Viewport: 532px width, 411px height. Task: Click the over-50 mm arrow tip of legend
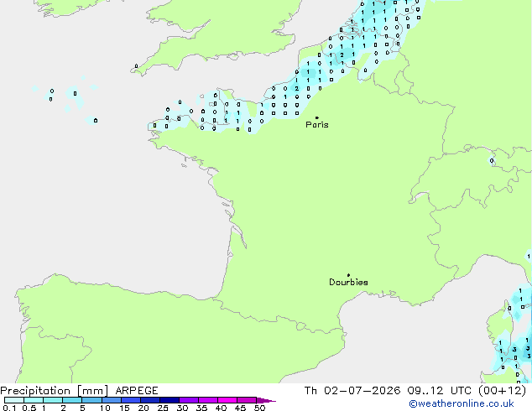click(266, 400)
